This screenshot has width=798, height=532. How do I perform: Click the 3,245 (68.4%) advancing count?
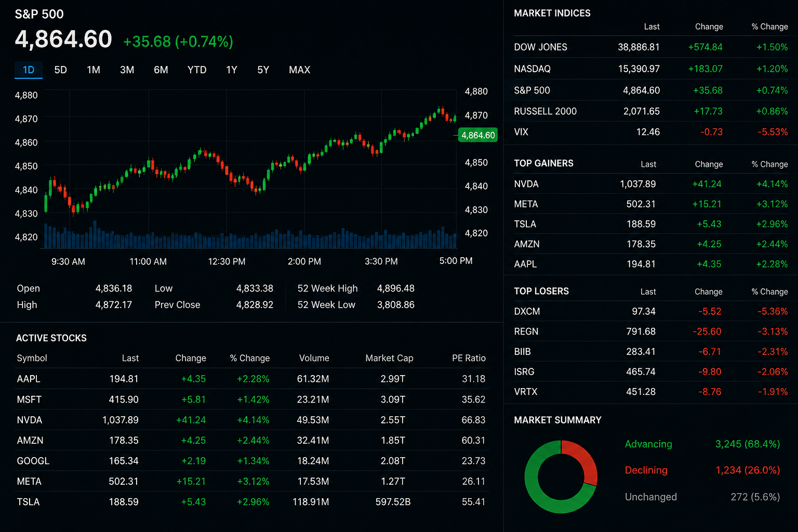click(748, 444)
